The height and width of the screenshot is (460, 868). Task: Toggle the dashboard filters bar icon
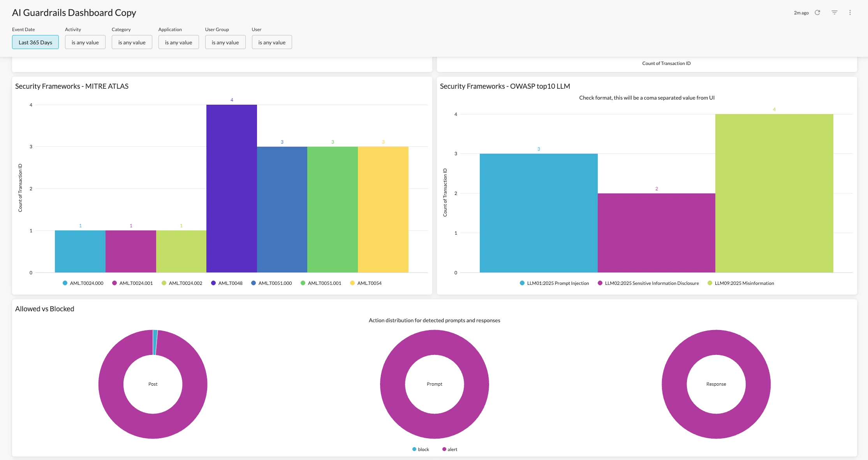[x=835, y=12]
